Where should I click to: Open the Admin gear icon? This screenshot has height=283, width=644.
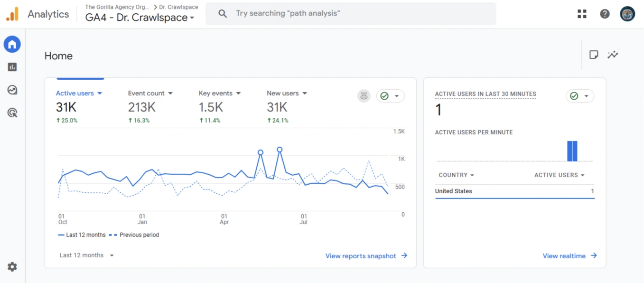click(12, 267)
